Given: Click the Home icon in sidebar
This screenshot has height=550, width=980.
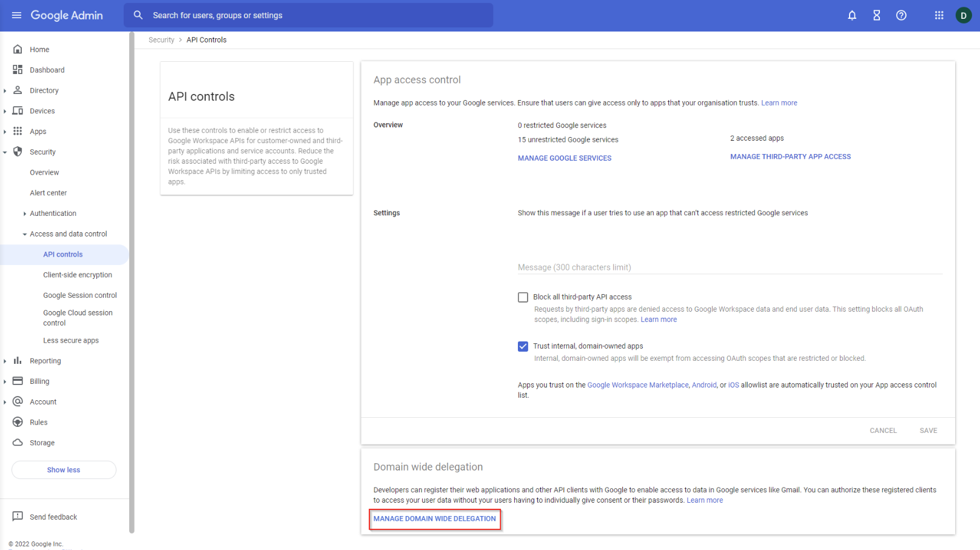Looking at the screenshot, I should pyautogui.click(x=18, y=49).
